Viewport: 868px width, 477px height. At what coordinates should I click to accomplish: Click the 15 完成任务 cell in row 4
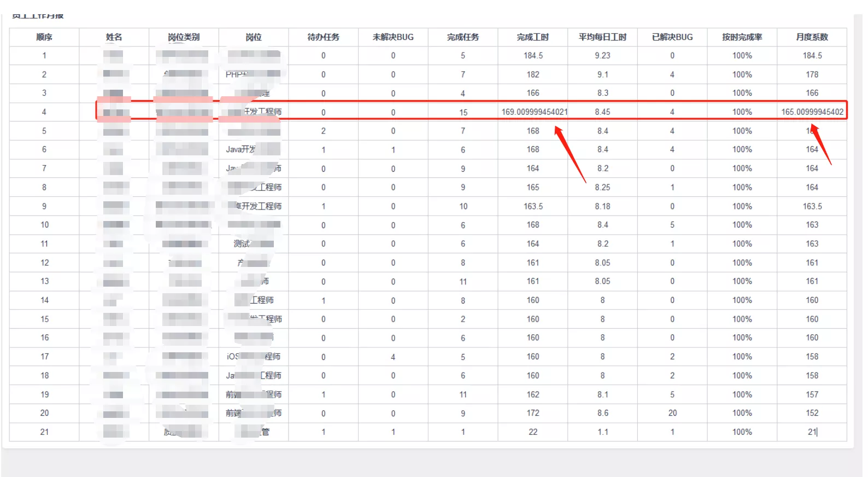[x=463, y=112]
